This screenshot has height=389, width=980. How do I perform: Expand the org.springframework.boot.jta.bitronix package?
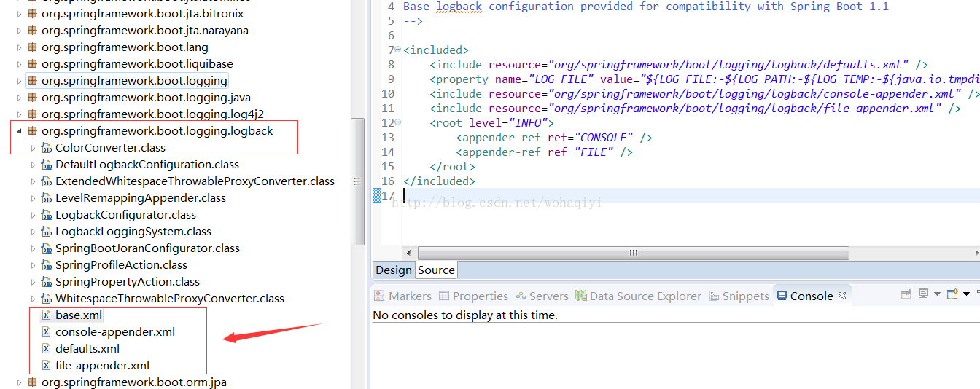pos(19,14)
